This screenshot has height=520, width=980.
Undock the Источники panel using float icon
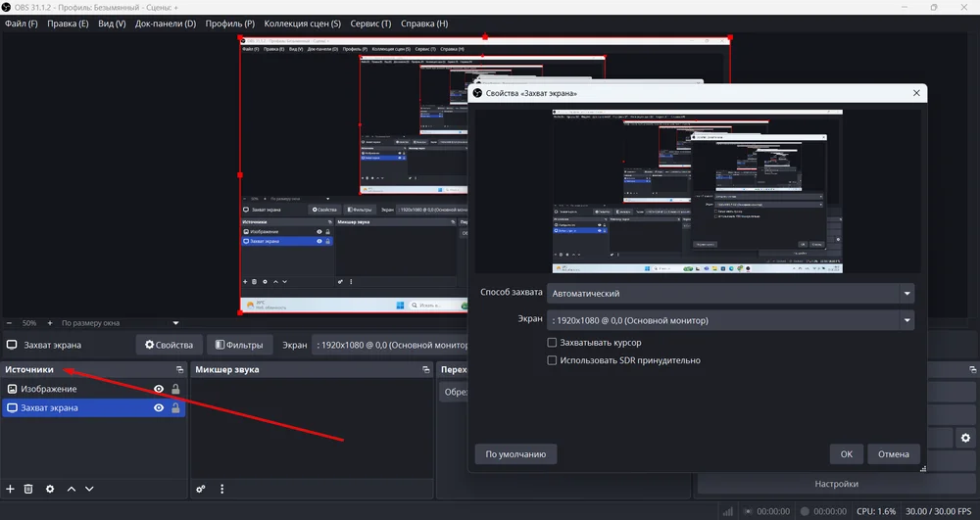179,370
